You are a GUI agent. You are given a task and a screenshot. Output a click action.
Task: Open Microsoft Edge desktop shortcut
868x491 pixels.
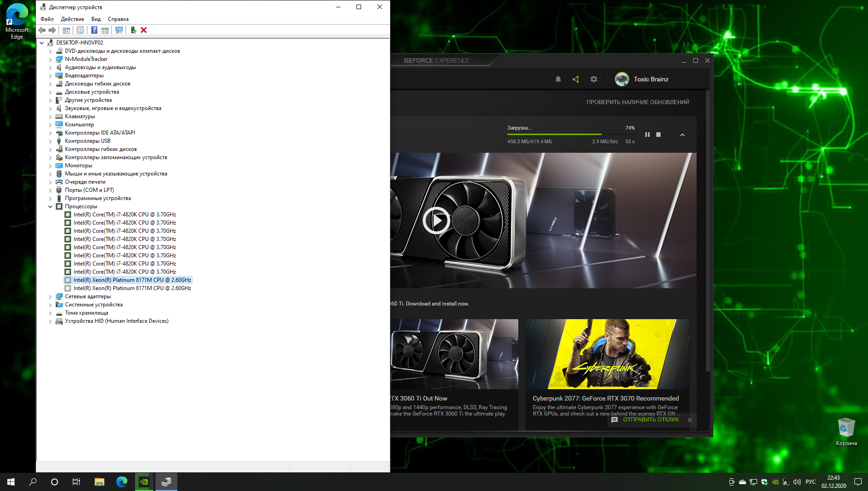(17, 21)
